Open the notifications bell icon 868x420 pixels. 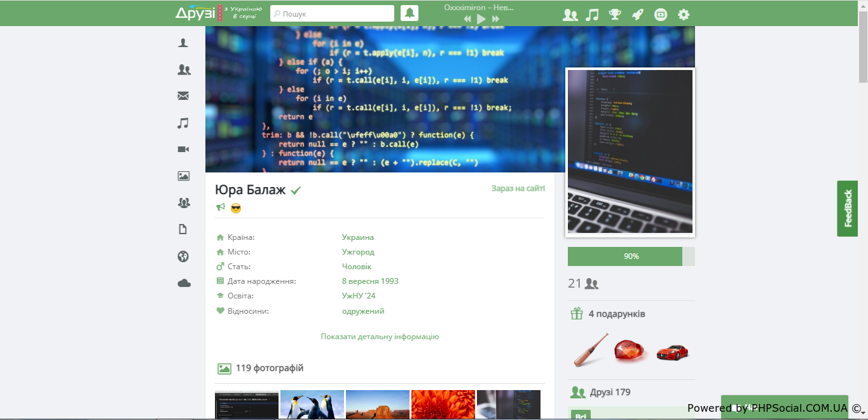click(x=410, y=13)
